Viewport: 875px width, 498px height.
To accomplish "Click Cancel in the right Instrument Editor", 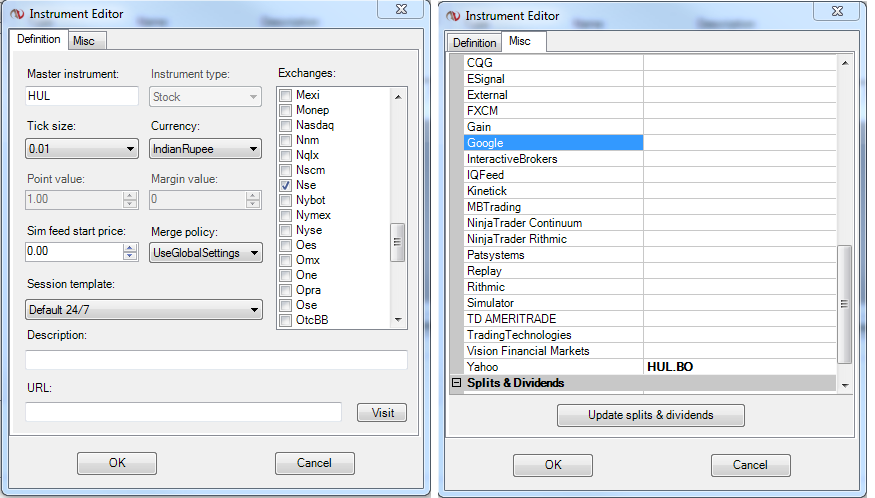I will click(x=750, y=465).
